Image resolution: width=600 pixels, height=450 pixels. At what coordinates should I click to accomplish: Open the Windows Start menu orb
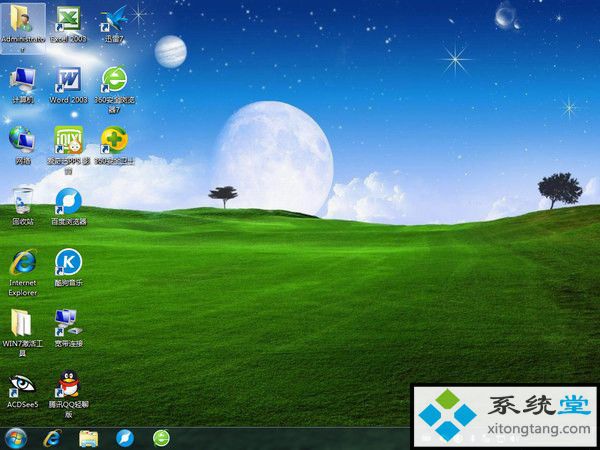16,438
